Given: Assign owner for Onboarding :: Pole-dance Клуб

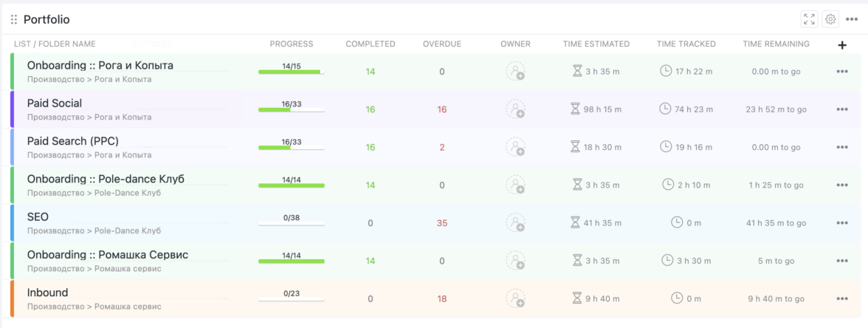Looking at the screenshot, I should [515, 185].
